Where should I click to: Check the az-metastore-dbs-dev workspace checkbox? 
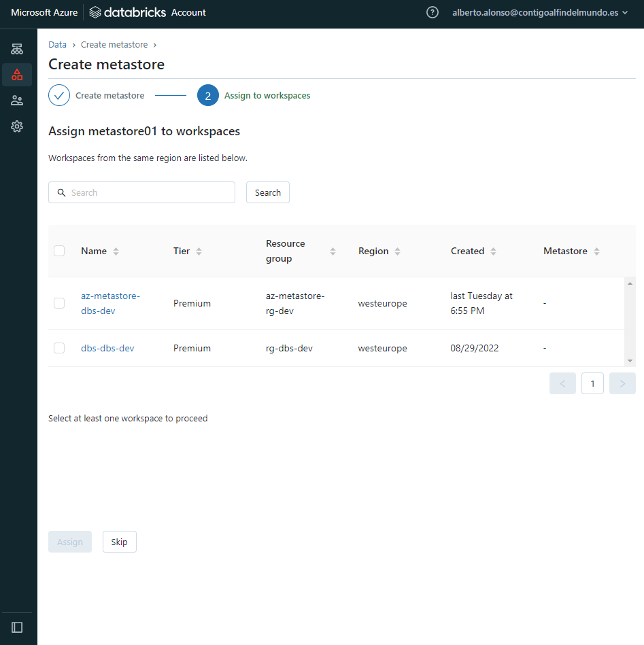(x=59, y=303)
